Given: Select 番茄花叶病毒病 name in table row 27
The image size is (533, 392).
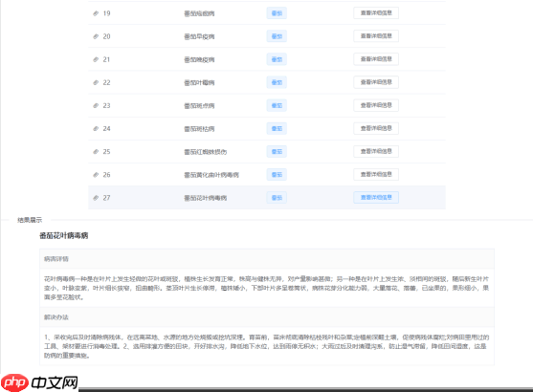Looking at the screenshot, I should (x=206, y=198).
